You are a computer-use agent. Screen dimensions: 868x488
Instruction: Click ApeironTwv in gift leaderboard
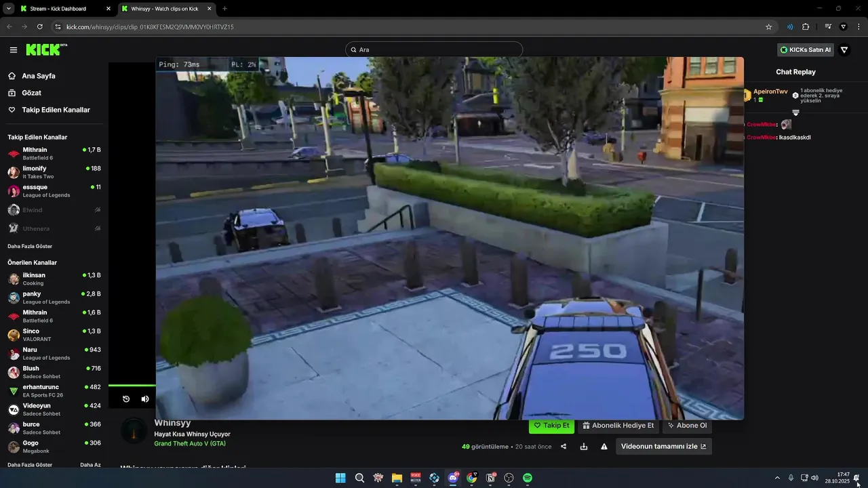coord(770,91)
